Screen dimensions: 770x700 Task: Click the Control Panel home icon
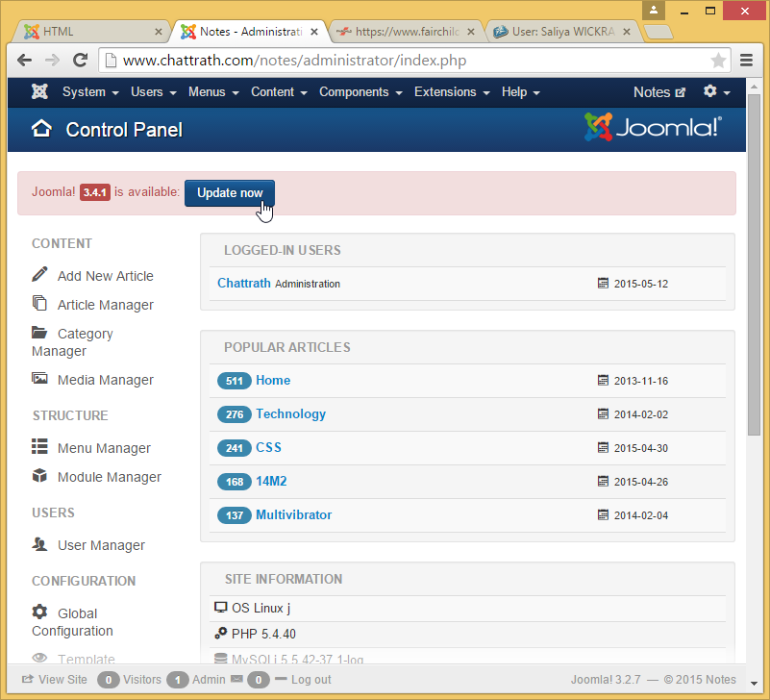41,129
